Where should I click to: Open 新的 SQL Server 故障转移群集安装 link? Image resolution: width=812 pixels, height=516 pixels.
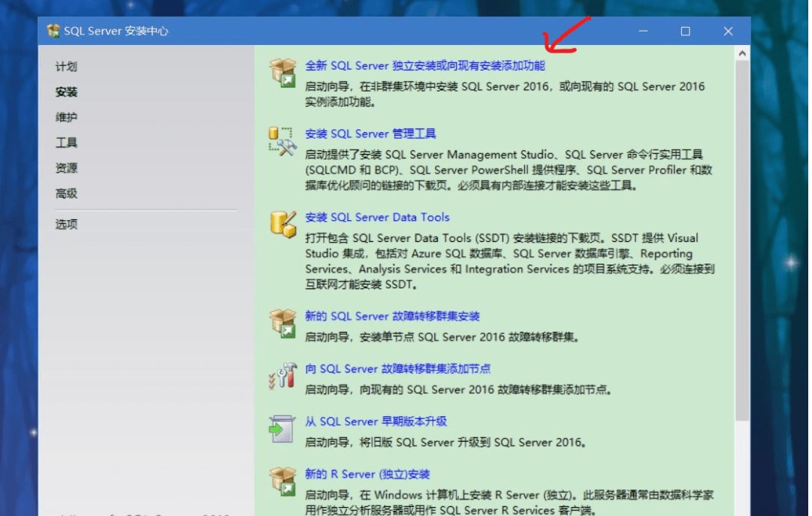click(392, 316)
